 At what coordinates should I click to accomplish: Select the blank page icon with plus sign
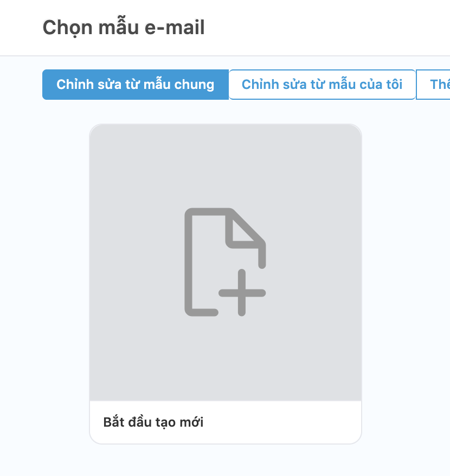pyautogui.click(x=226, y=262)
